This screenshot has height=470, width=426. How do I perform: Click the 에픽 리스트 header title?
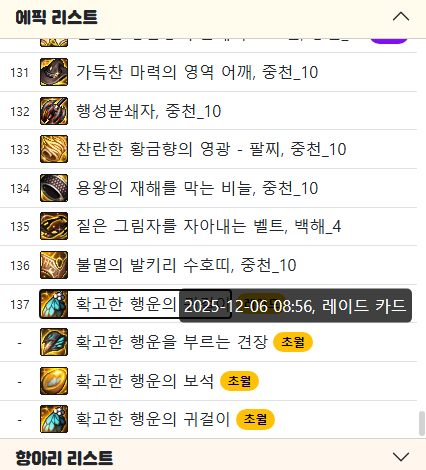(x=56, y=17)
